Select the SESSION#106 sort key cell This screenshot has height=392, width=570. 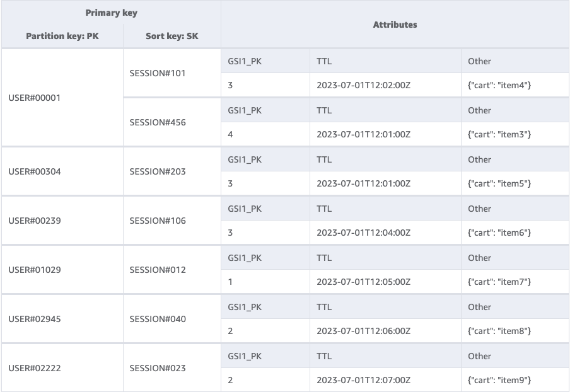(x=158, y=221)
